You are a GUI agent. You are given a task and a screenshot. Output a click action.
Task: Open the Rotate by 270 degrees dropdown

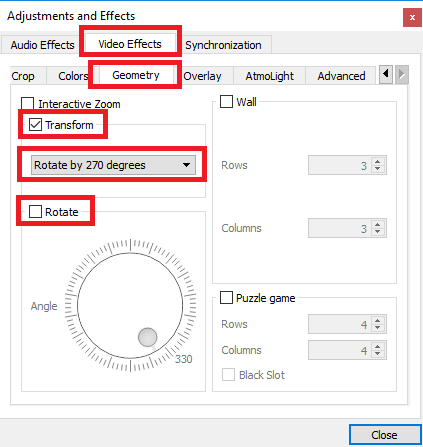click(x=113, y=165)
